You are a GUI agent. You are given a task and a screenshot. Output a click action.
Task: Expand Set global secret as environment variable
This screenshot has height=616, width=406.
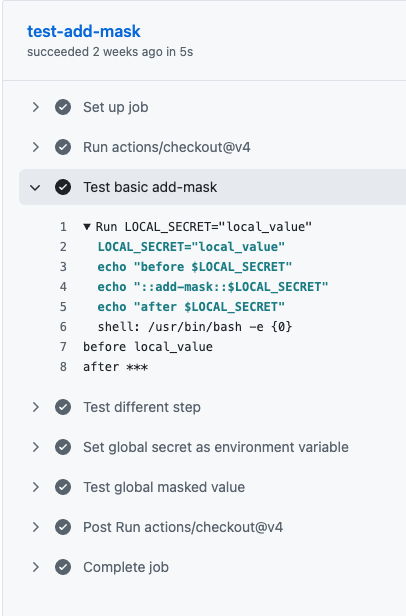[x=35, y=447]
